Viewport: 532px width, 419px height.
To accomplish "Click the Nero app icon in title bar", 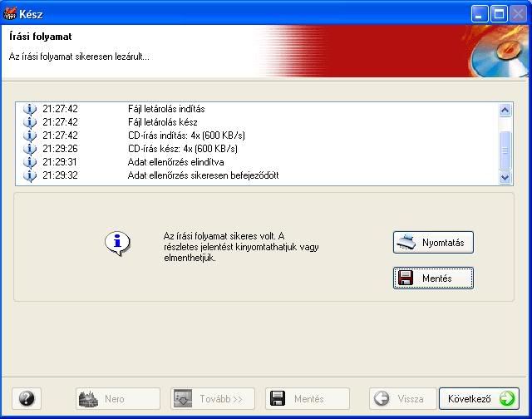I will (11, 13).
